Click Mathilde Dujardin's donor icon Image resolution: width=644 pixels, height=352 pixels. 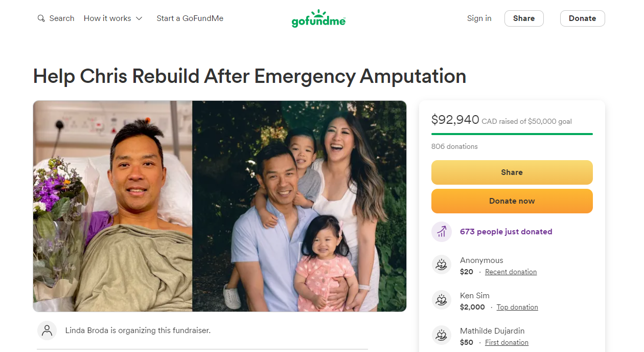tap(442, 336)
